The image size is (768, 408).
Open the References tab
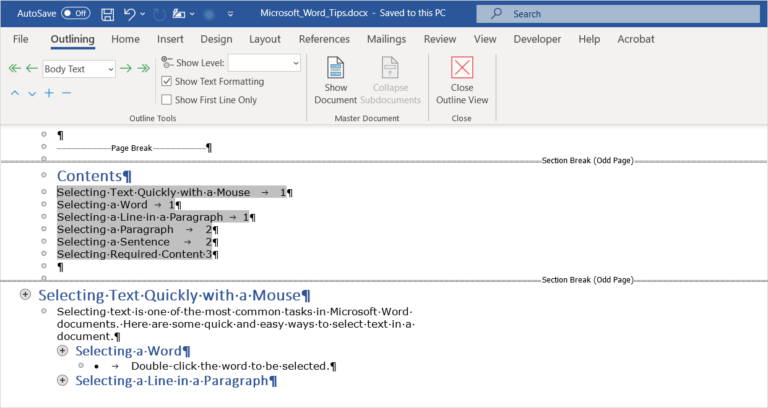(324, 39)
